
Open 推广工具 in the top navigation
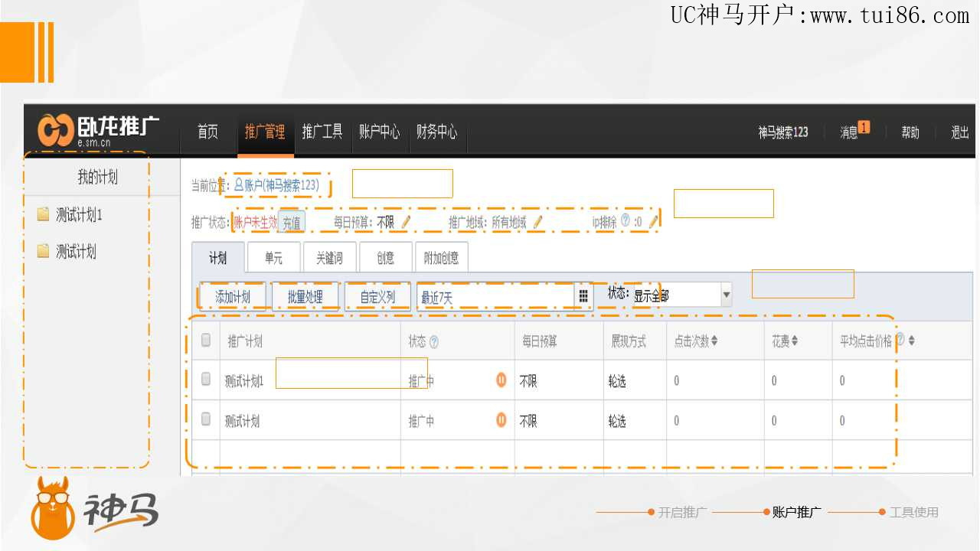[x=322, y=132]
